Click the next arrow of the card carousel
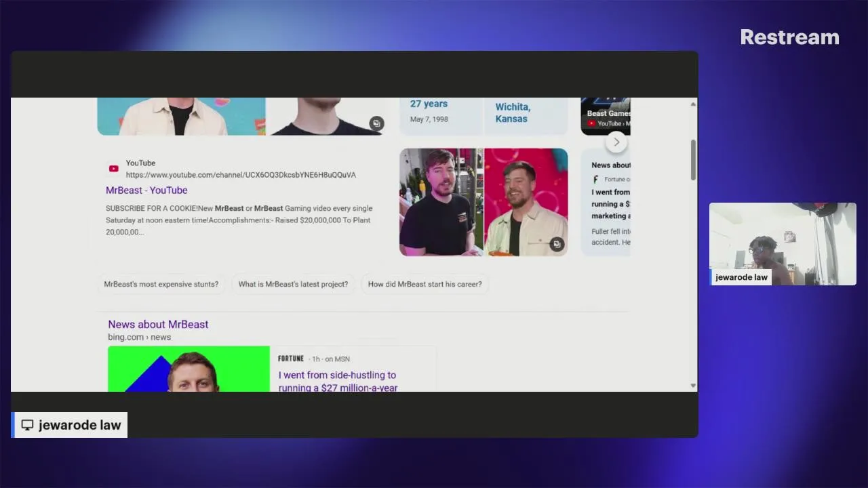Image resolution: width=868 pixels, height=488 pixels. 616,142
